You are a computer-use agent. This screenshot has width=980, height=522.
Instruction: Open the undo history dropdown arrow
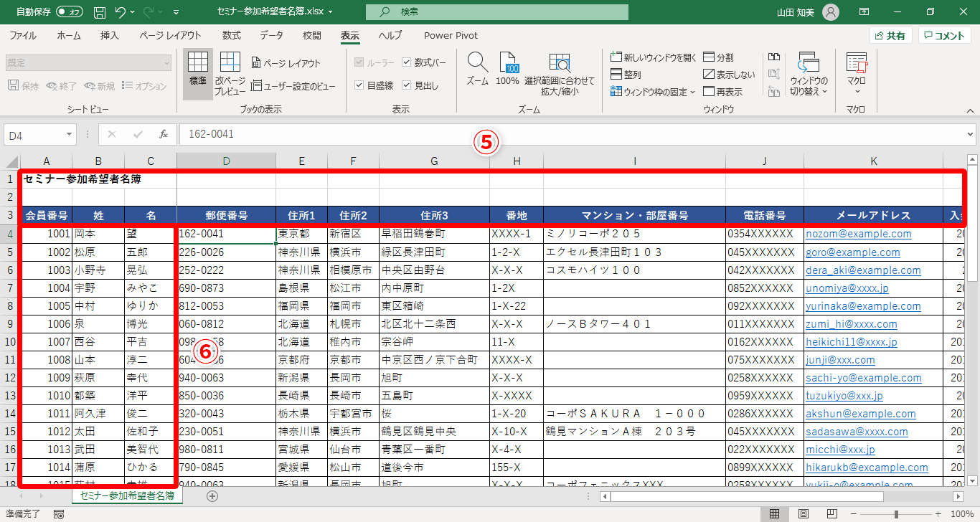coord(133,12)
